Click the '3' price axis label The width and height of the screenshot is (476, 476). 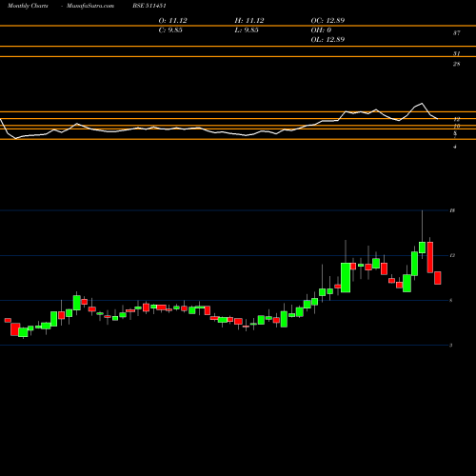tap(450, 346)
